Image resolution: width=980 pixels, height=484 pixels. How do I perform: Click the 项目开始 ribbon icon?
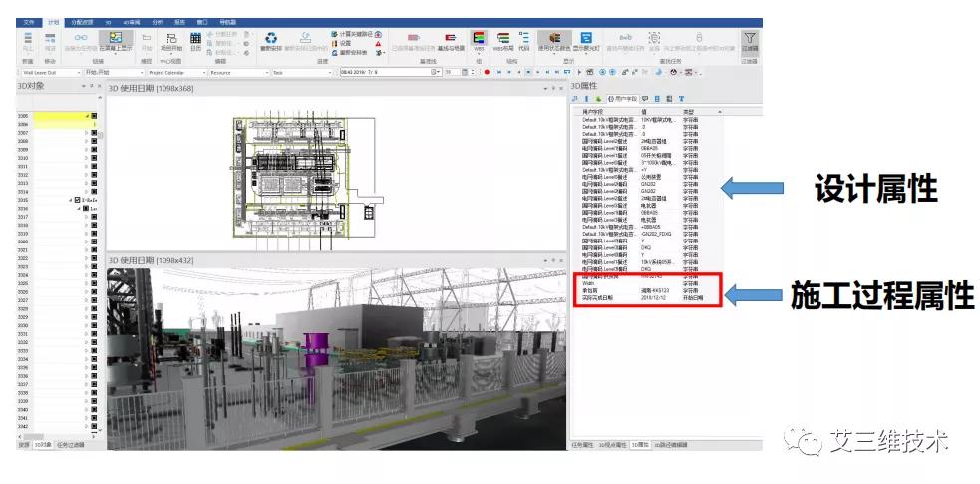(x=171, y=40)
